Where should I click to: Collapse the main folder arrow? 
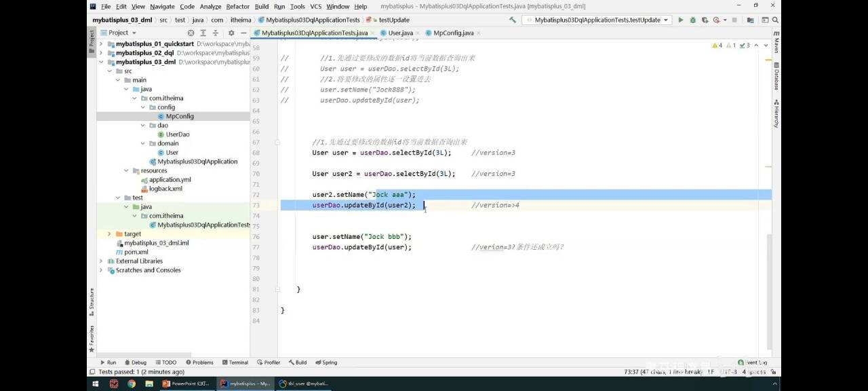(x=117, y=80)
